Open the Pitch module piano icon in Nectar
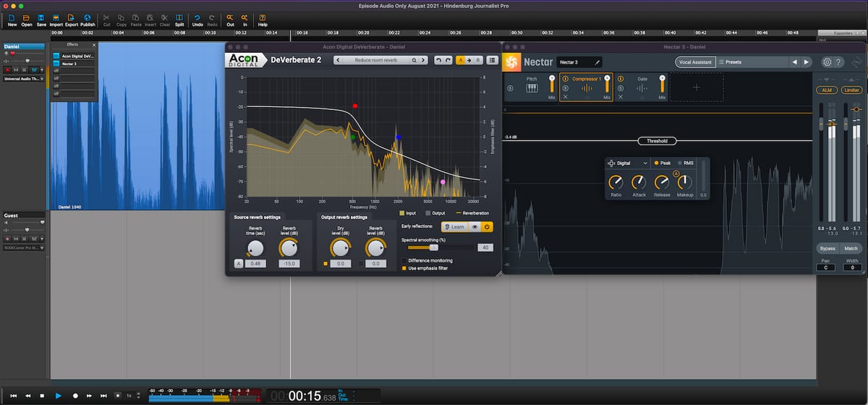868x405 pixels. click(532, 88)
